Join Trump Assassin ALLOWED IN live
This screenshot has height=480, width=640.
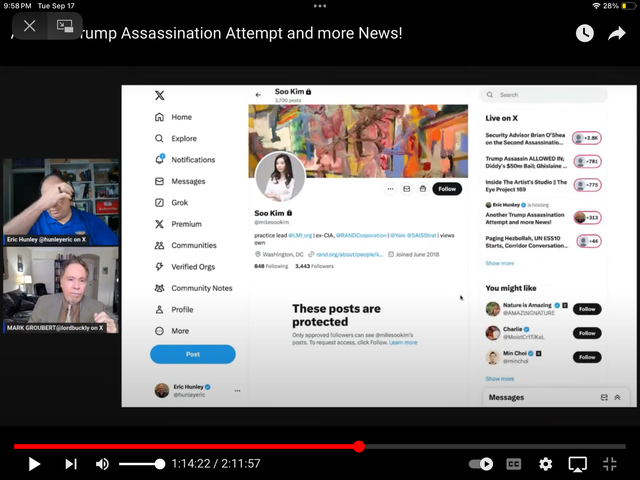543,162
